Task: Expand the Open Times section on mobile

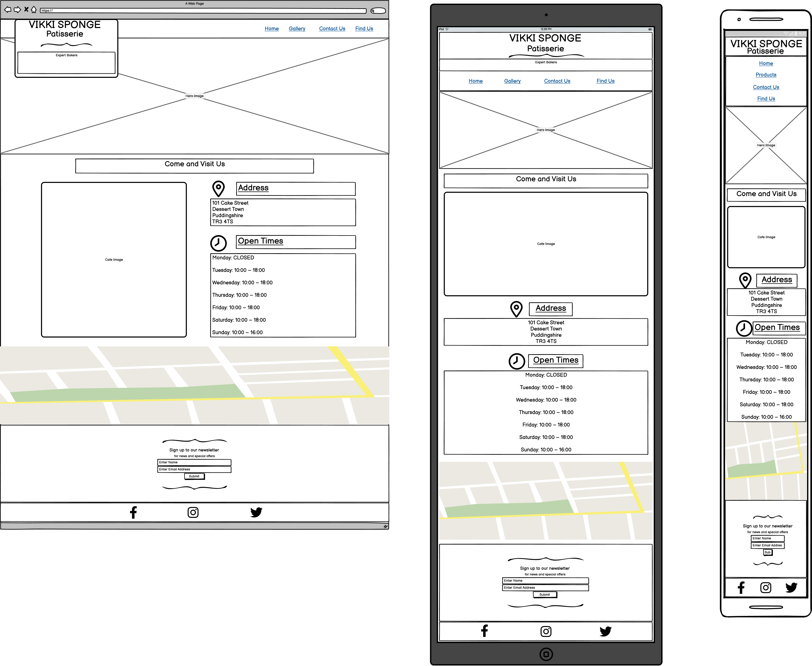Action: coord(774,328)
